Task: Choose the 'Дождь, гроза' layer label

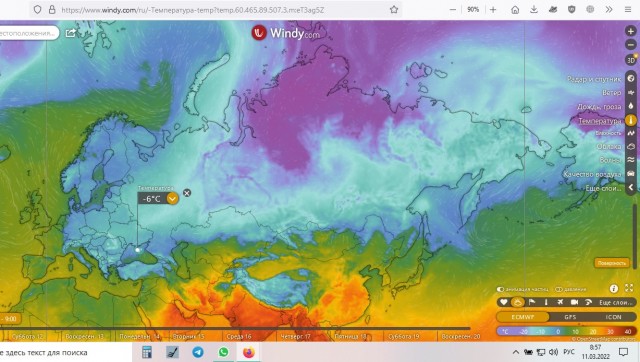Action: point(599,107)
